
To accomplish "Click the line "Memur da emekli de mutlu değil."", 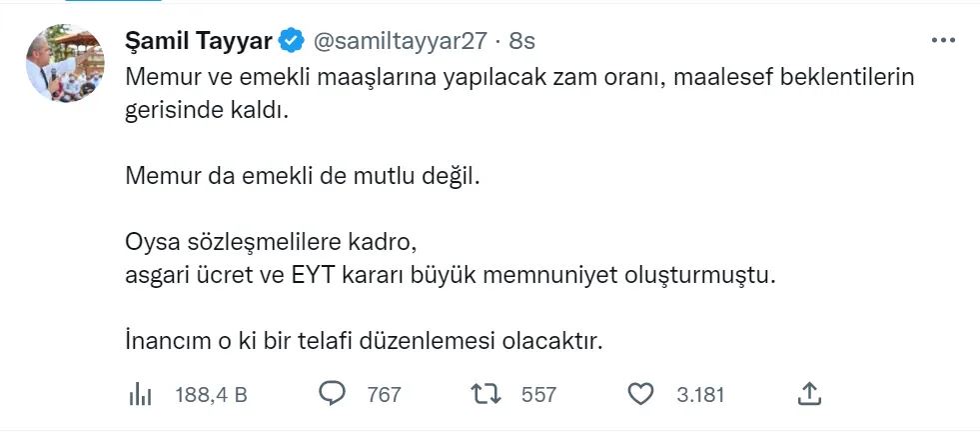I will coord(303,177).
